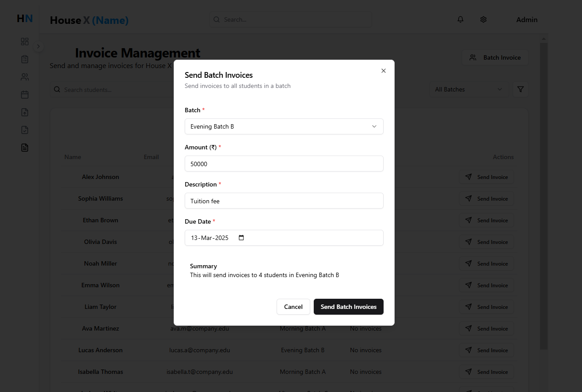
Task: Send Invoice to Isabella Thomas
Action: [x=487, y=372]
